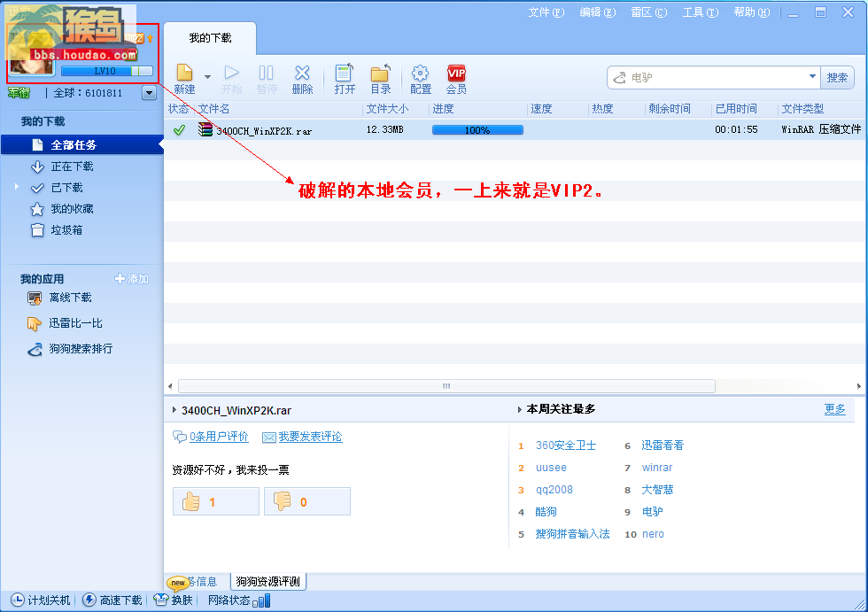Screen dimensions: 868x612
Task: Open the 编辑(E) menu
Action: pyautogui.click(x=597, y=12)
